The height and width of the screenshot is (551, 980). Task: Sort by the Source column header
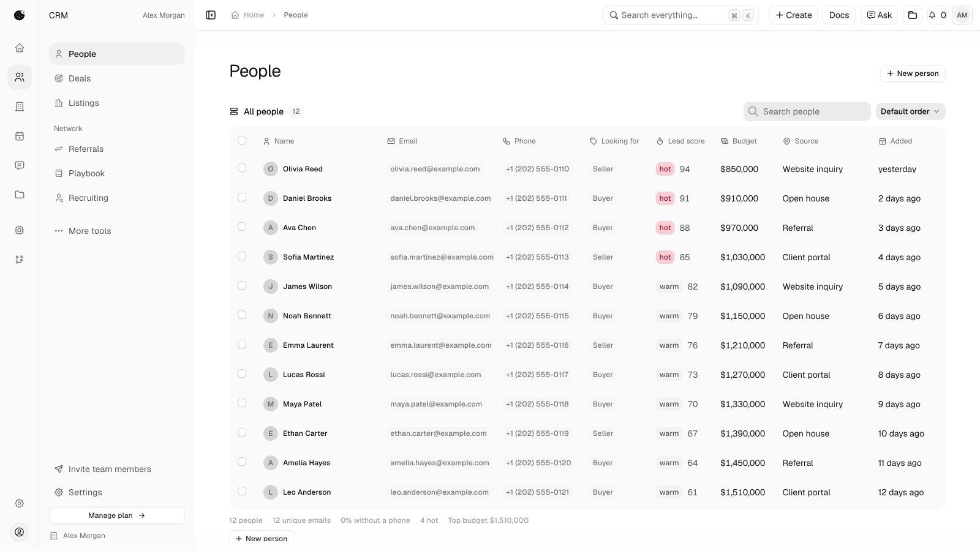[801, 141]
